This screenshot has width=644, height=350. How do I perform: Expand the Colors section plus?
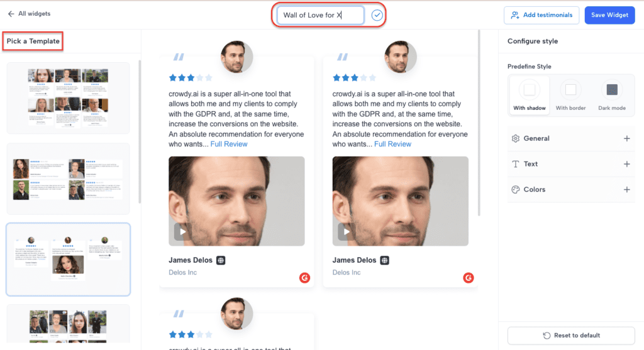[x=627, y=190]
